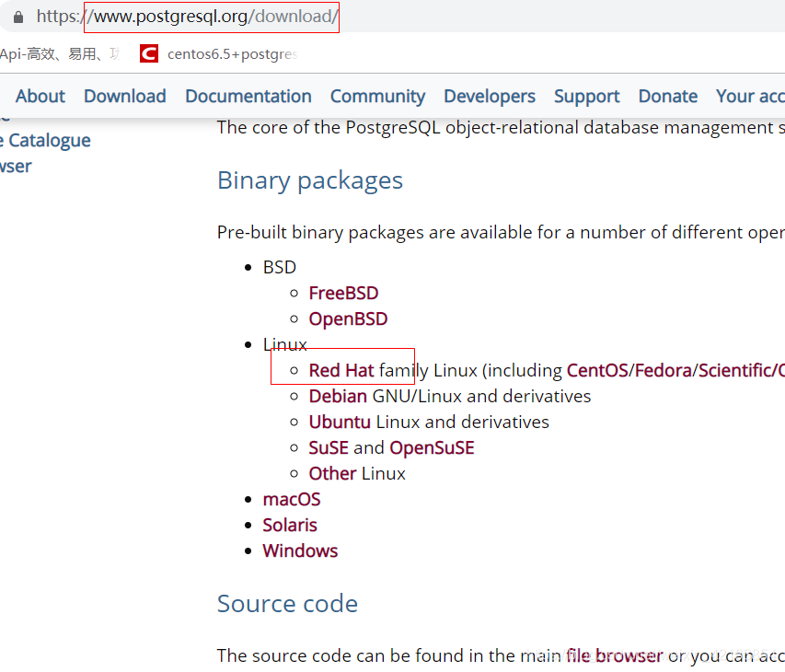Viewport: 785px width, 672px height.
Task: Open the Solaris download link
Action: [x=290, y=526]
